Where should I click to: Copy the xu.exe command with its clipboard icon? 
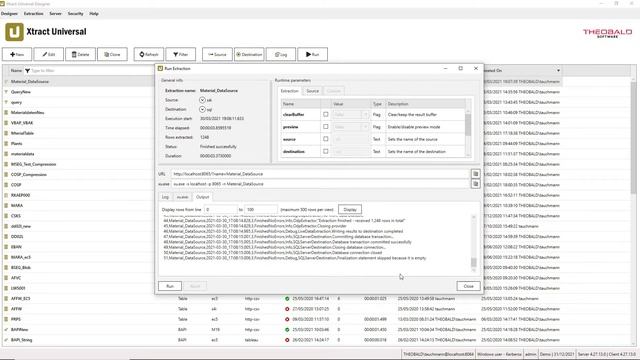coord(475,184)
